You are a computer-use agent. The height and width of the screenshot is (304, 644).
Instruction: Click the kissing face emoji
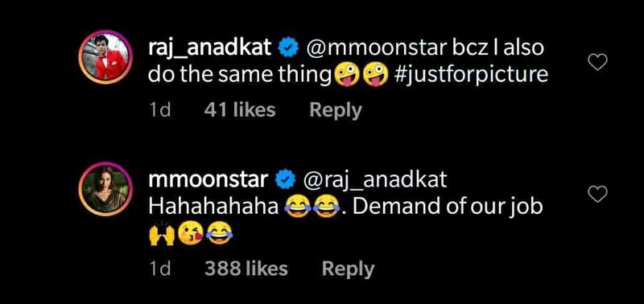coord(190,234)
